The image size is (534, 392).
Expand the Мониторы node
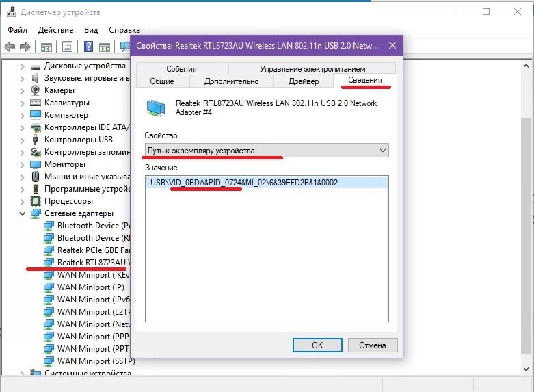coord(22,165)
